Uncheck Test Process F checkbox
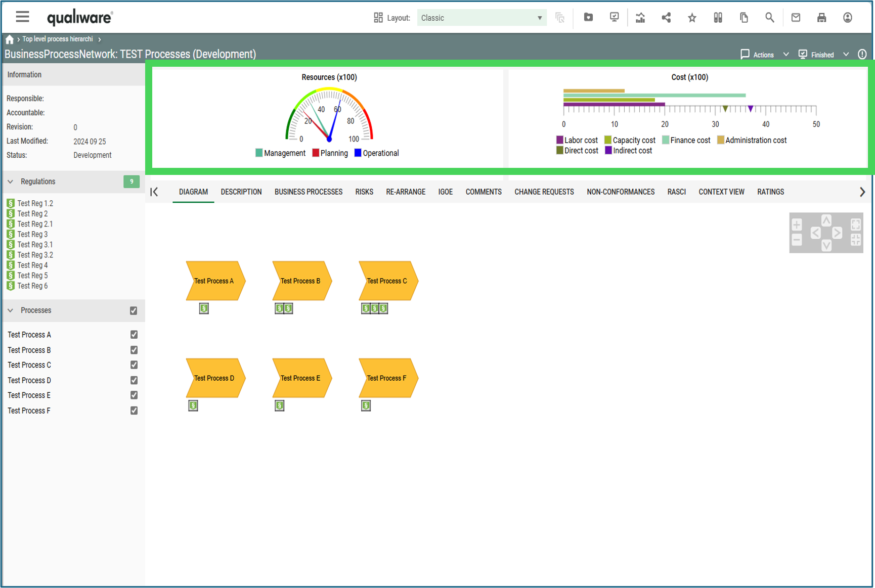875x588 pixels. click(x=134, y=411)
